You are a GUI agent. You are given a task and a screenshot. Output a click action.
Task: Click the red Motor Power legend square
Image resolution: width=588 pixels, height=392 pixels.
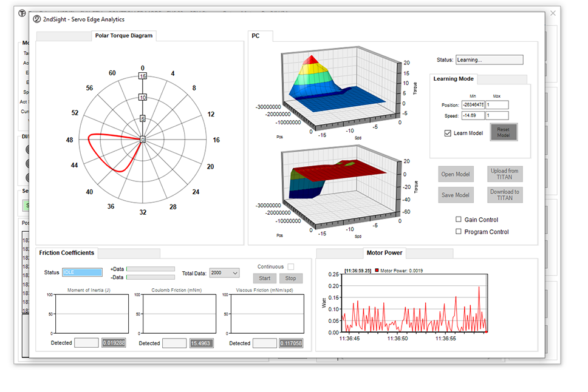click(377, 270)
